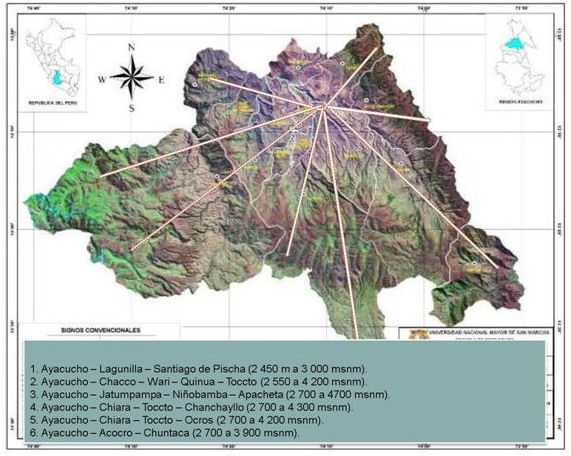
Task: Click the 'REPUBLICA DEL PERU' caption
Action: 53,103
